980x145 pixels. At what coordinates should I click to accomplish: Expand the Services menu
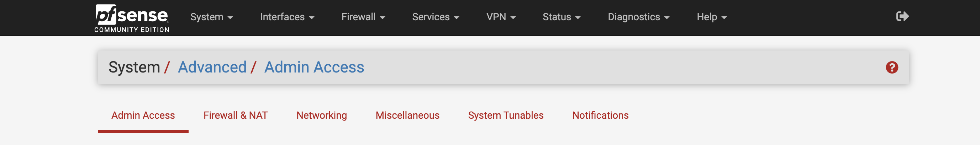pos(435,17)
